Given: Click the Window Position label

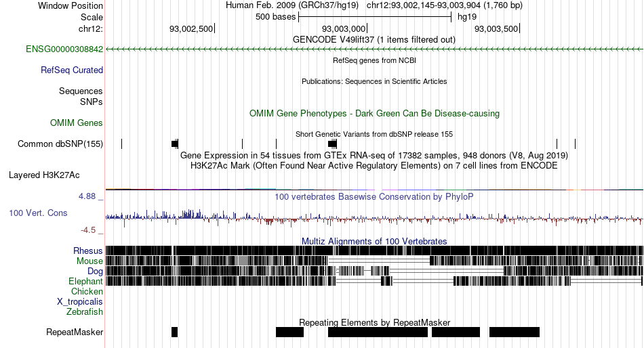Looking at the screenshot, I should pyautogui.click(x=71, y=5).
